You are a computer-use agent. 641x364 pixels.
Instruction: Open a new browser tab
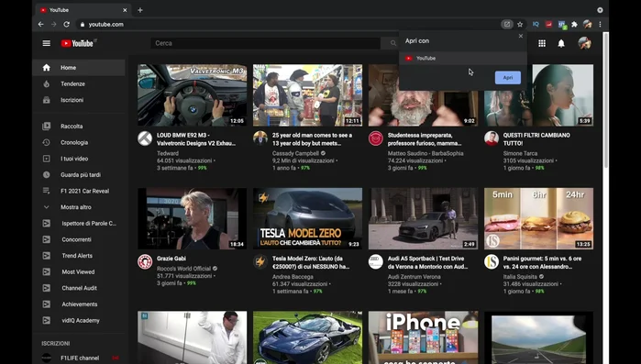click(139, 10)
